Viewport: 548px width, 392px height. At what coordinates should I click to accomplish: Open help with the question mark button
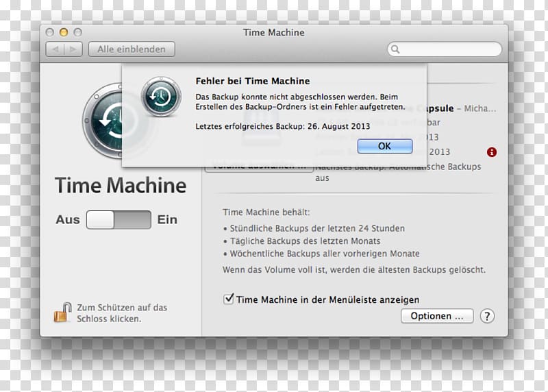pos(487,316)
